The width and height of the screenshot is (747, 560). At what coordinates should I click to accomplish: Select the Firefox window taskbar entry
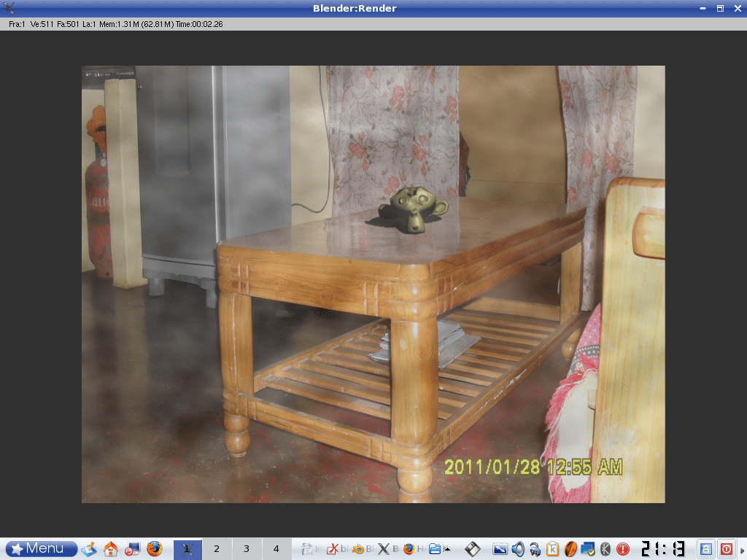point(414,549)
